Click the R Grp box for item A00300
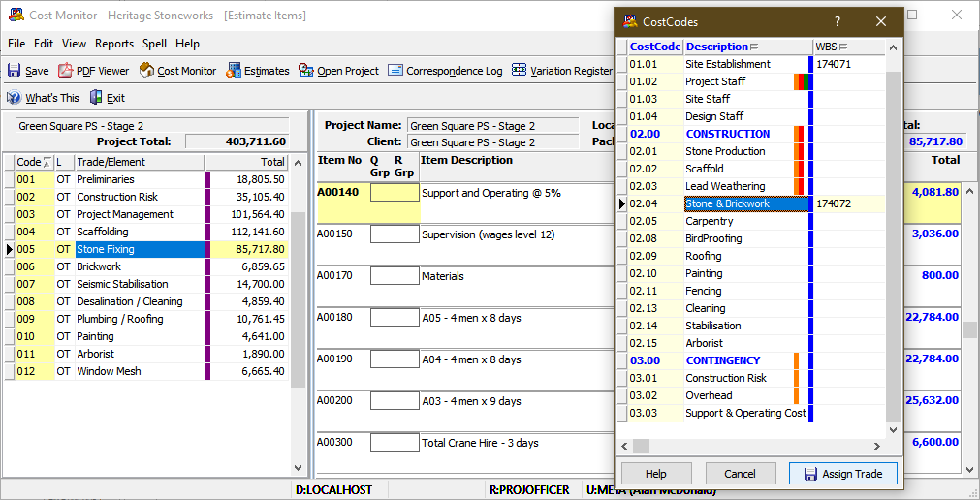 (x=407, y=443)
